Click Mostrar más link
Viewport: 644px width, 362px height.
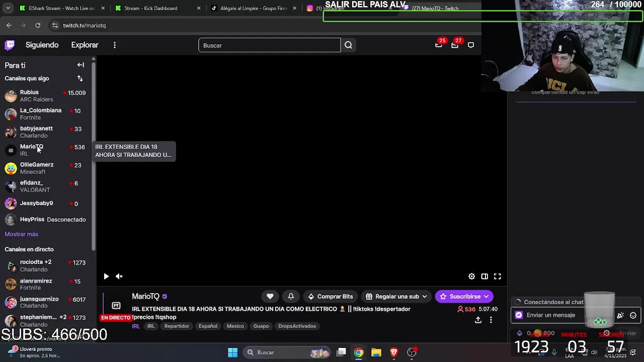coord(21,234)
